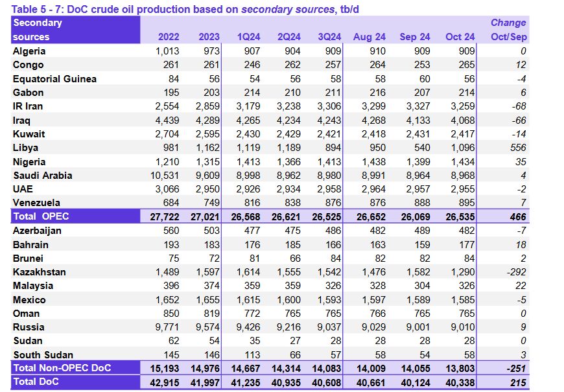The image size is (564, 392).
Task: Click the Algeria row label
Action: pyautogui.click(x=29, y=51)
